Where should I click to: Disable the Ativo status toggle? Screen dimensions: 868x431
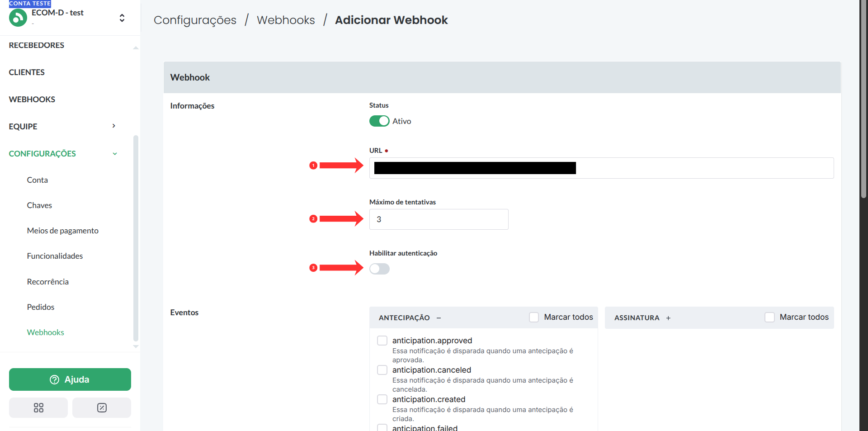point(379,121)
